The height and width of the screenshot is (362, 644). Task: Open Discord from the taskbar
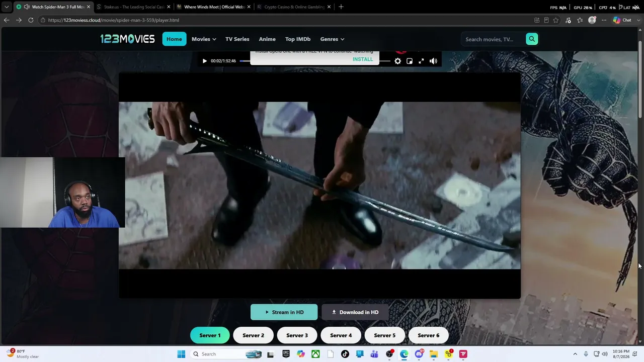(419, 354)
